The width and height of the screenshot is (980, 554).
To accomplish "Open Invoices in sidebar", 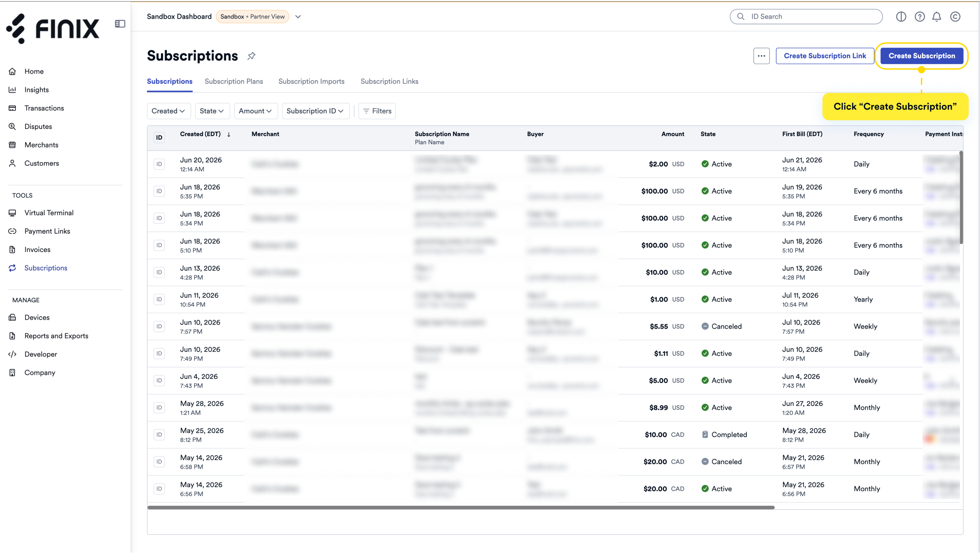I will click(x=37, y=250).
